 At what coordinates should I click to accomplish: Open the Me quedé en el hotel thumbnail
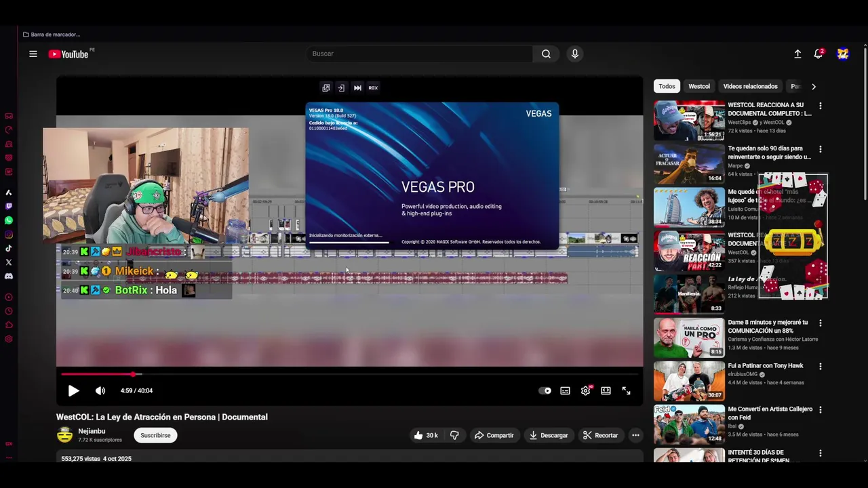[689, 207]
